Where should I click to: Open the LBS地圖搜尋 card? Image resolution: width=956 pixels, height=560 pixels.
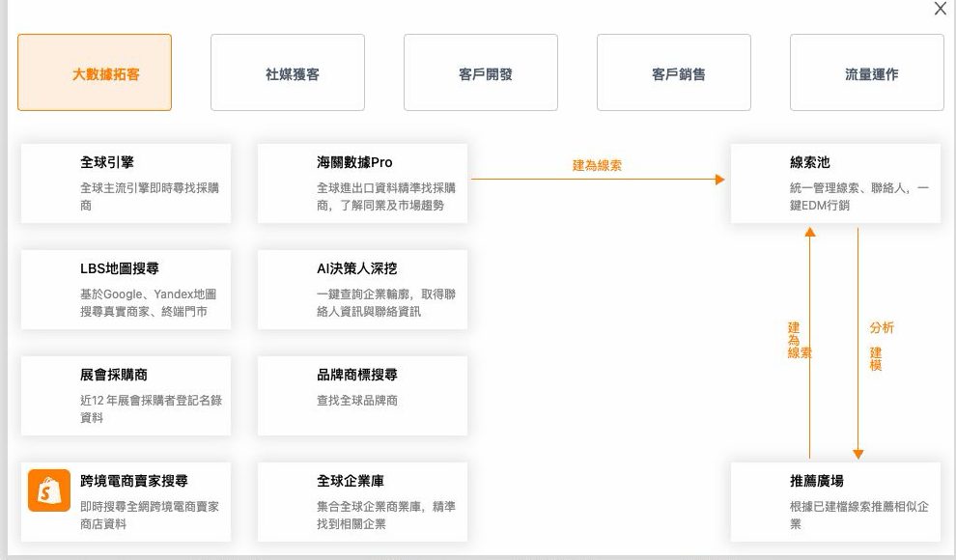click(x=127, y=290)
